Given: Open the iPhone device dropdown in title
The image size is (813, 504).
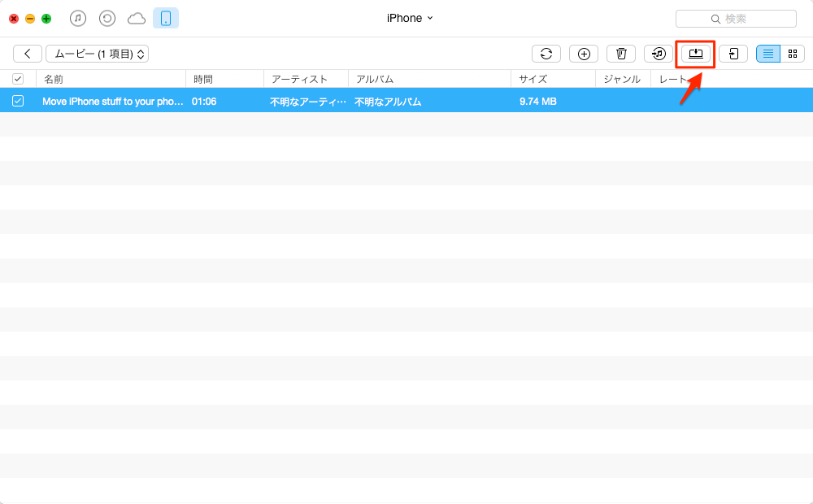Looking at the screenshot, I should 410,18.
